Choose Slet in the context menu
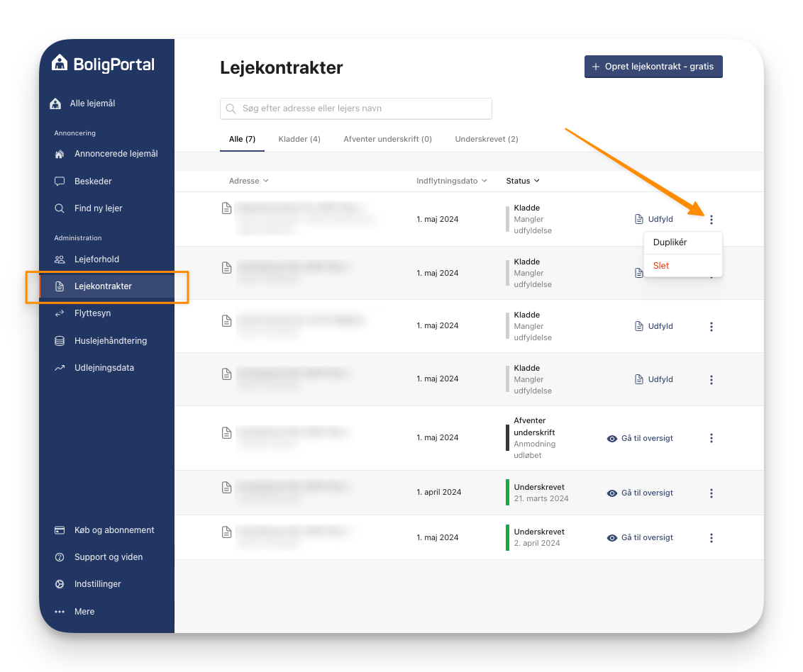The width and height of the screenshot is (803, 672). (x=661, y=266)
